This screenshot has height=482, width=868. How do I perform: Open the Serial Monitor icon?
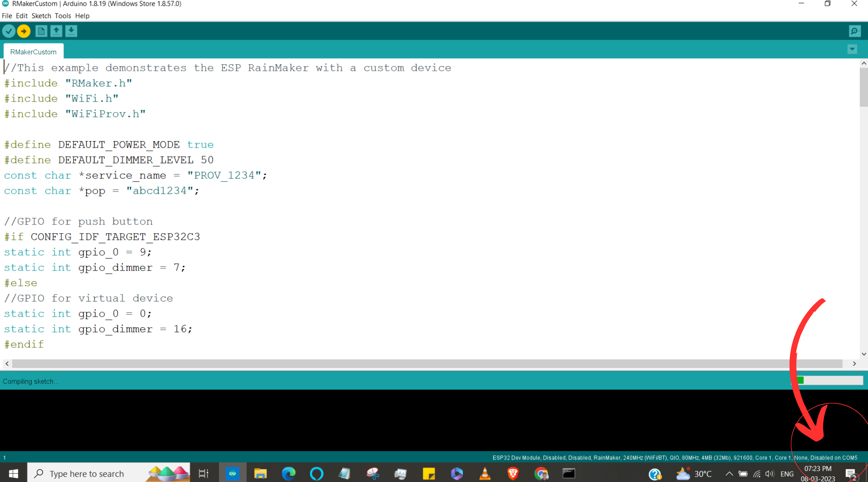click(x=855, y=31)
